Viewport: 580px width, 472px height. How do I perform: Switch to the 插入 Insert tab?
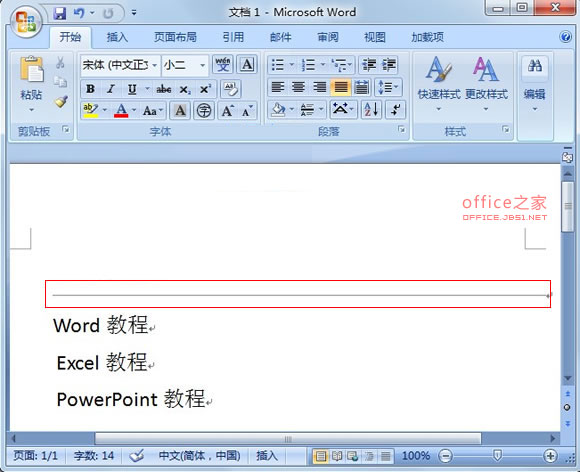(117, 37)
